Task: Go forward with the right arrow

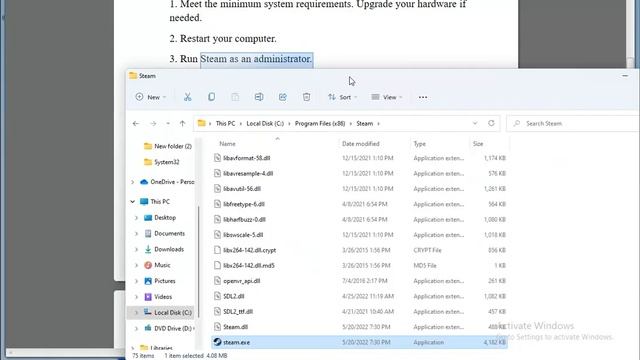Action: coord(153,123)
